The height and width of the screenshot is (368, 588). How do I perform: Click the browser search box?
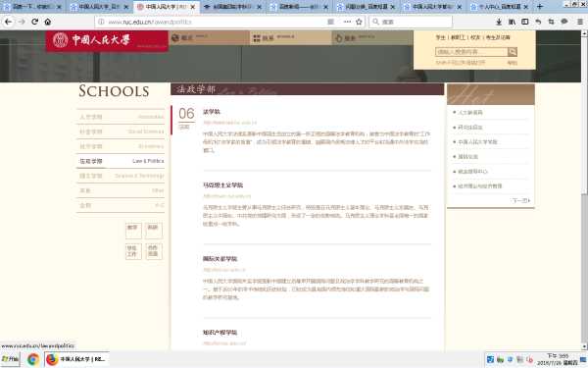tap(411, 22)
